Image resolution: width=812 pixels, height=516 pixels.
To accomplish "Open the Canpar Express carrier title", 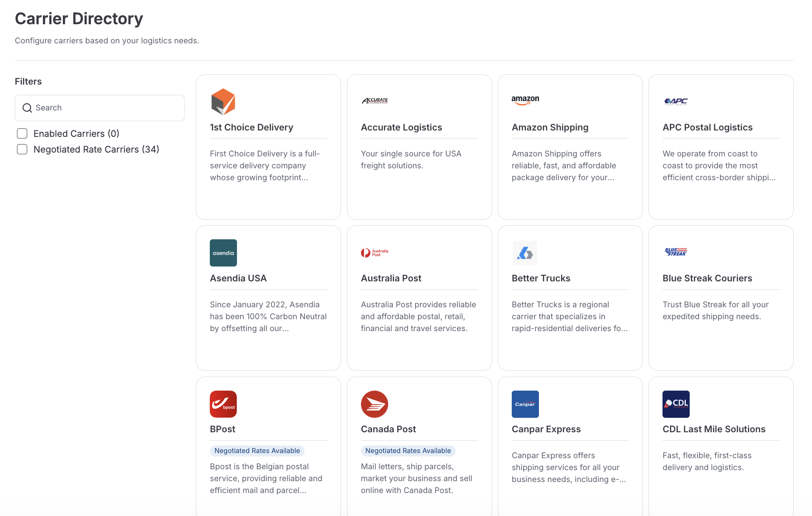I will [x=546, y=429].
